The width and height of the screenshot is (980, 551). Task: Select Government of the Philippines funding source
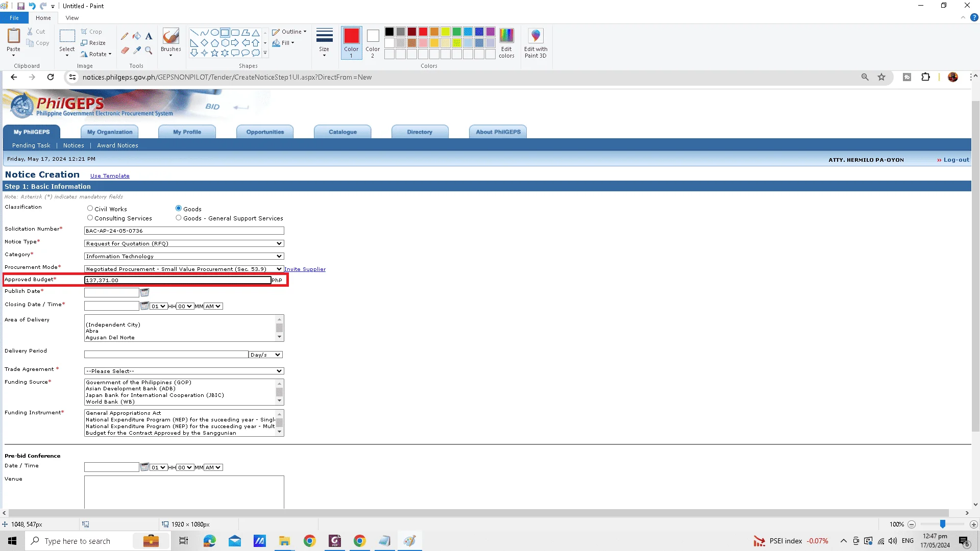pos(138,382)
